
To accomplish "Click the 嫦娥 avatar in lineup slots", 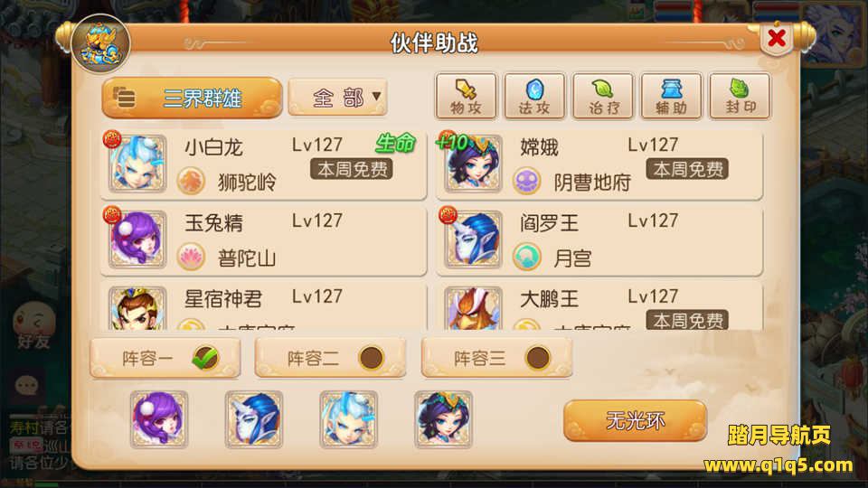I will tap(443, 419).
